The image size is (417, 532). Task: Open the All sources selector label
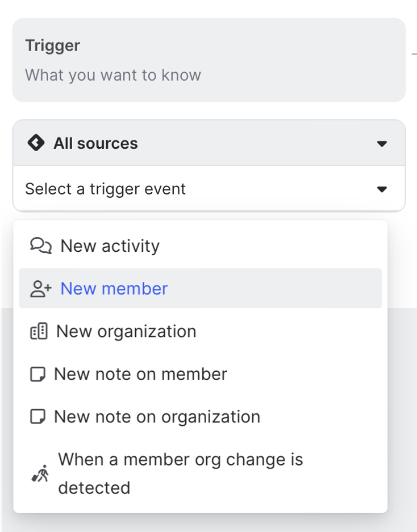(95, 143)
